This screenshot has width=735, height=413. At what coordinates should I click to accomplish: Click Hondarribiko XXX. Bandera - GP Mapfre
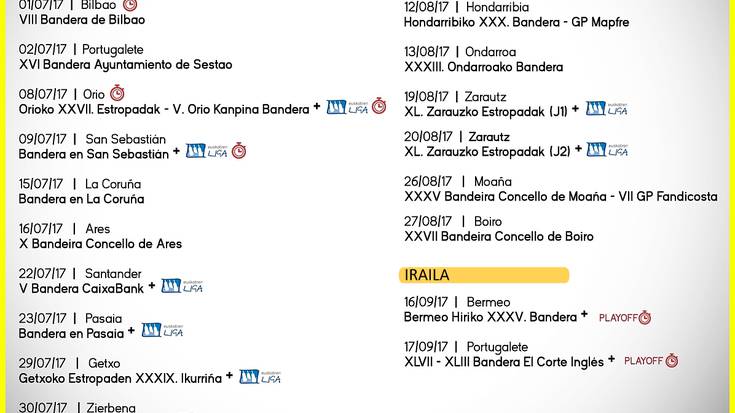pos(517,22)
